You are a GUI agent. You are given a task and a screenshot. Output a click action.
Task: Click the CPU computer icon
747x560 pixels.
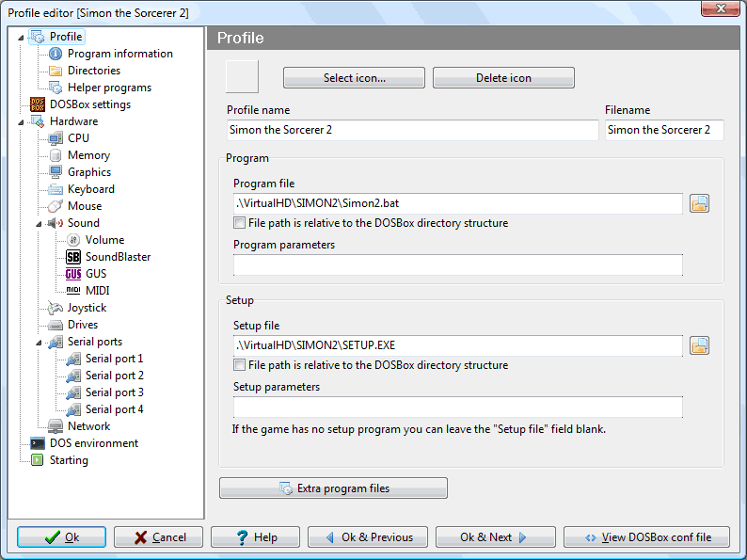(56, 138)
